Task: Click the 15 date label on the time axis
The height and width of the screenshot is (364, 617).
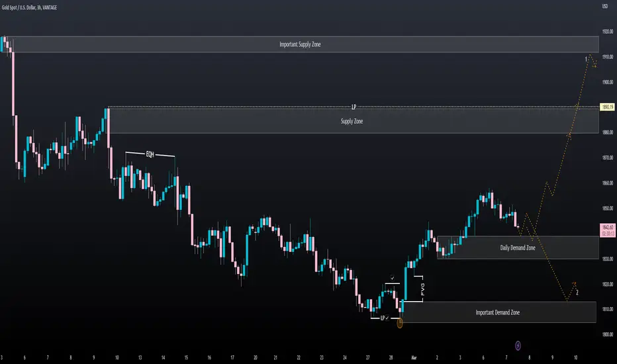Action: click(186, 357)
